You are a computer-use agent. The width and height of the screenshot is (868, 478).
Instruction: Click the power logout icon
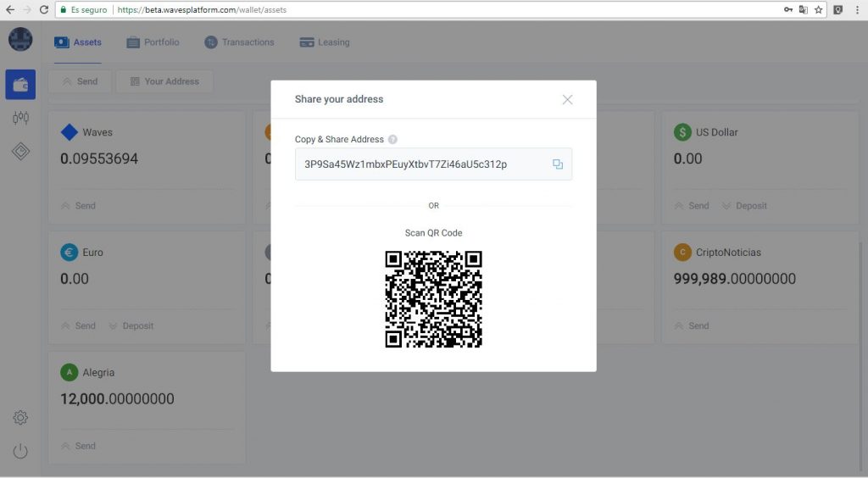coord(20,451)
